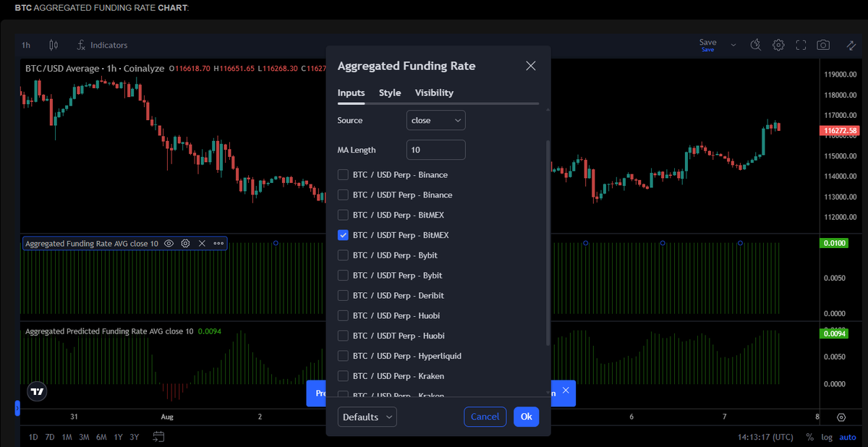Click the dialog inputs list scrollbar

pos(548,242)
